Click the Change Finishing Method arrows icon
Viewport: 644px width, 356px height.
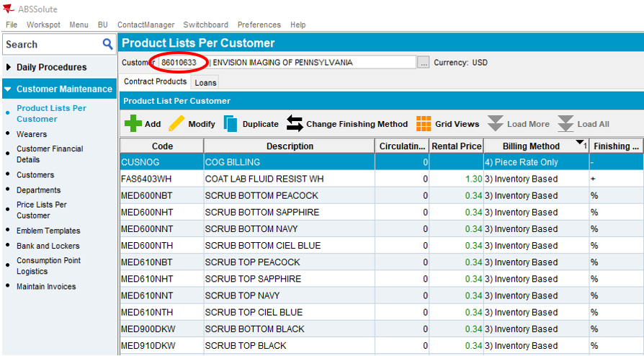click(x=295, y=124)
